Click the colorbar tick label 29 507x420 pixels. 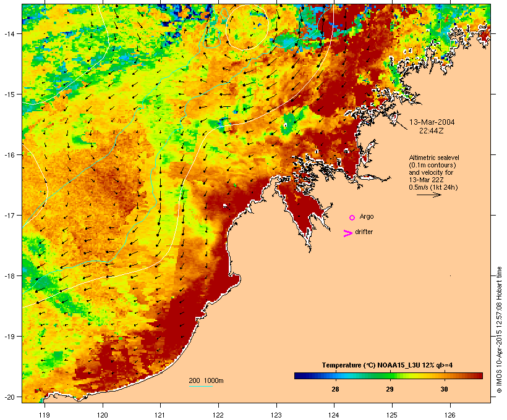[390, 389]
